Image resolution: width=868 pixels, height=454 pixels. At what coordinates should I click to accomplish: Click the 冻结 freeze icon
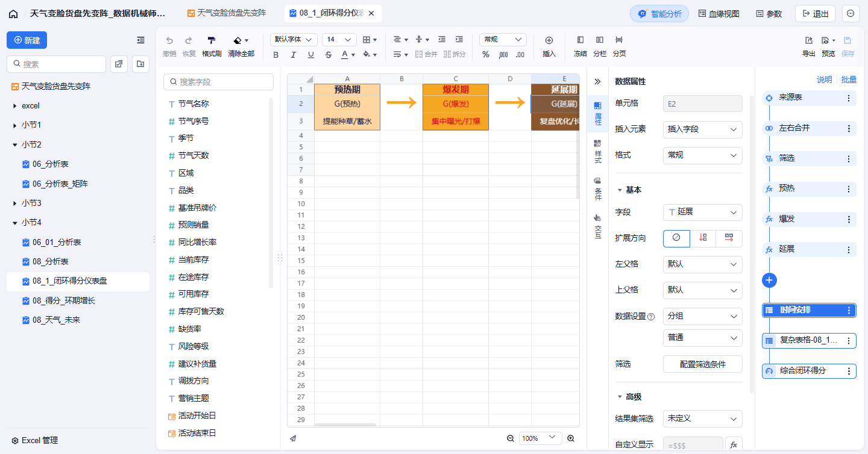[x=580, y=40]
